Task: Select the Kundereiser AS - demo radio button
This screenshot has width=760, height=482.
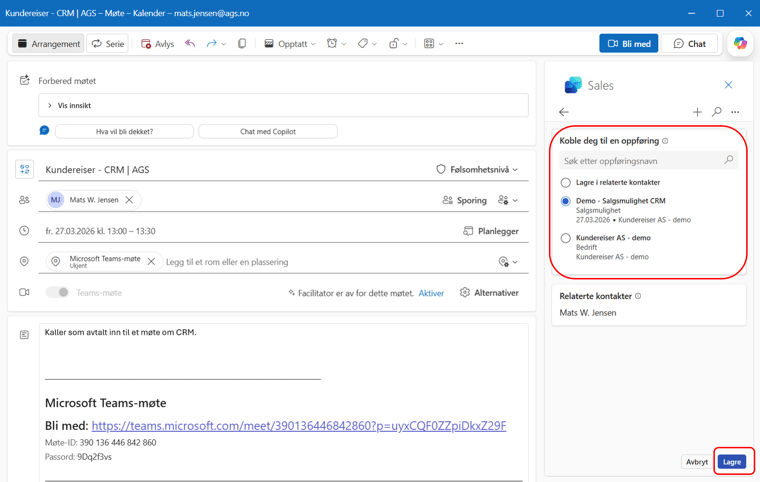Action: coord(566,238)
